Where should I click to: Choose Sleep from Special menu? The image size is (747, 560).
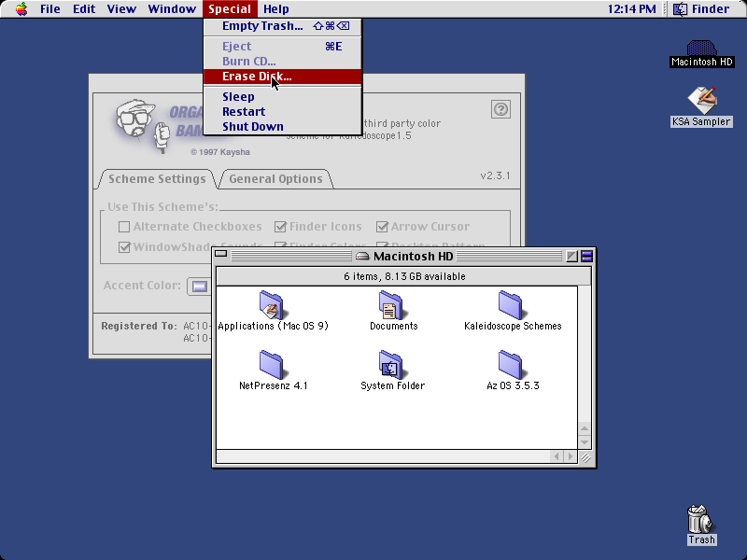coord(283,97)
